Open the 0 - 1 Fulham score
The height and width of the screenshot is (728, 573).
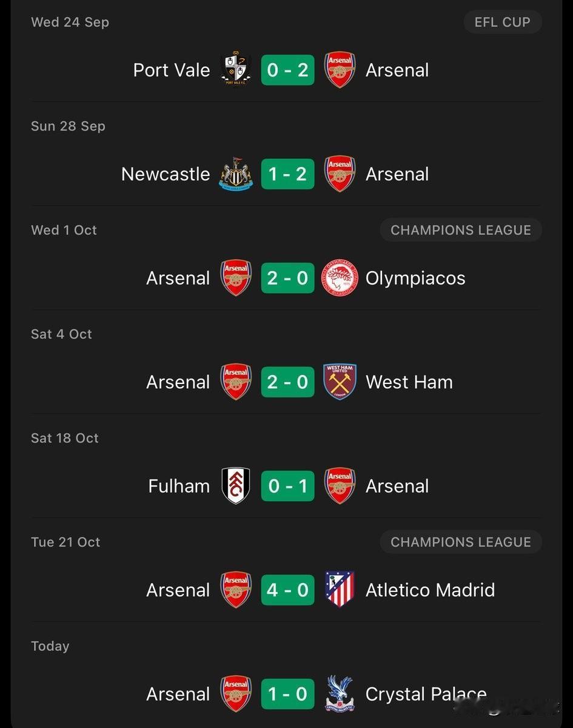(x=288, y=486)
